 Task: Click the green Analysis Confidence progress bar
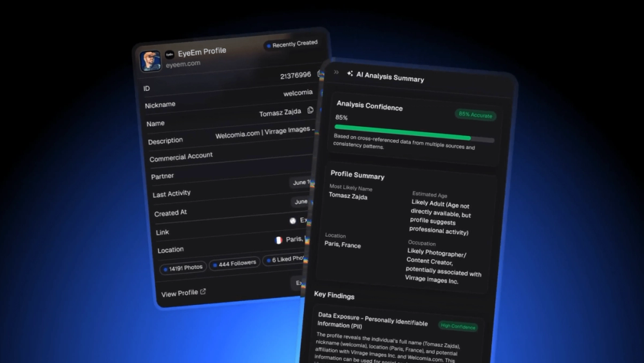[414, 133]
